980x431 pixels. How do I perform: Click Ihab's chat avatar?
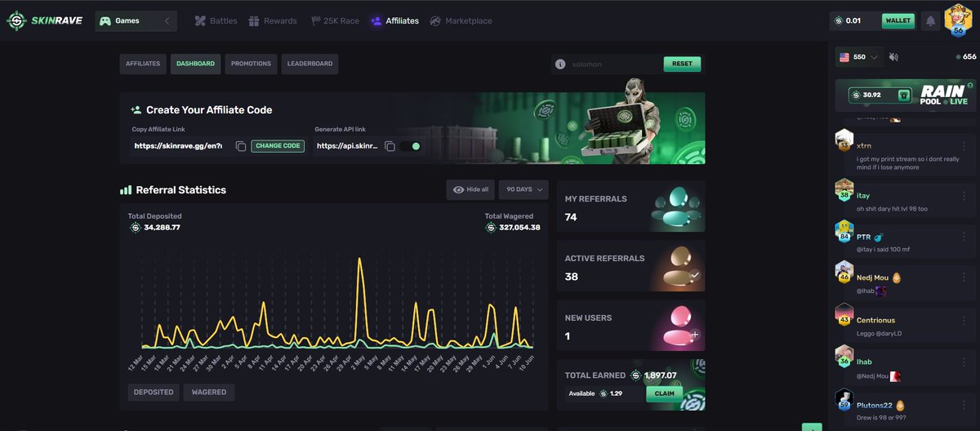click(x=844, y=357)
